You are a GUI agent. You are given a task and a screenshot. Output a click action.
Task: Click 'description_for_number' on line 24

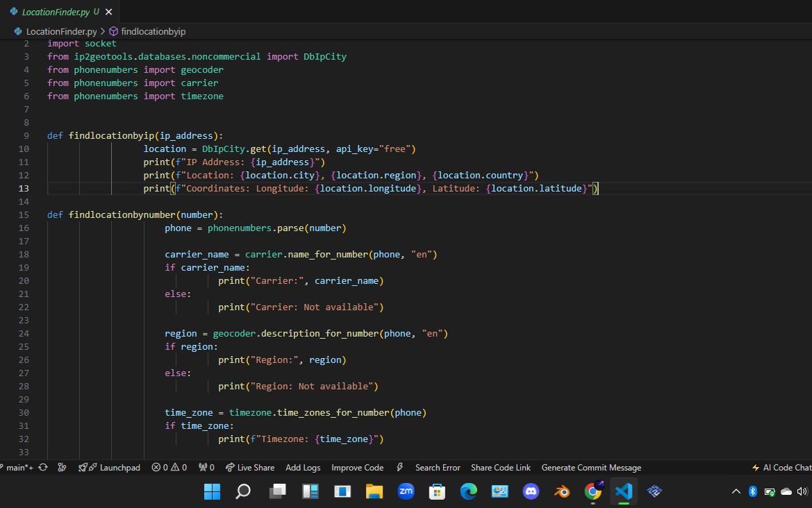coord(320,334)
